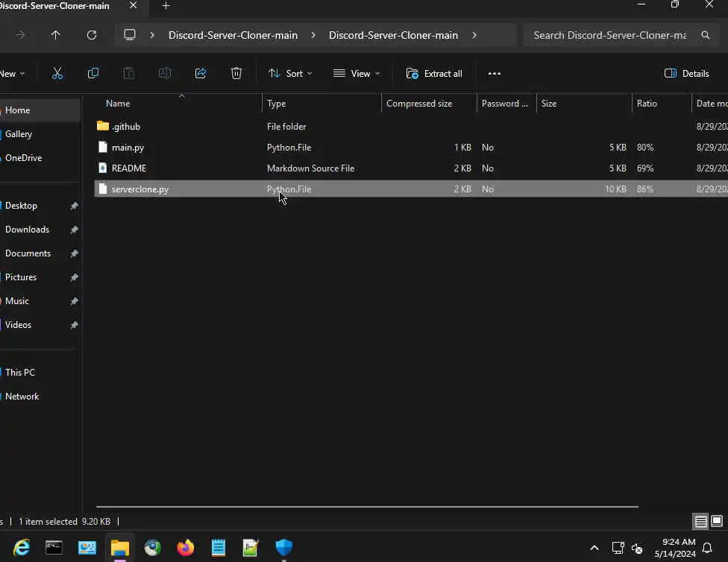Open the New dropdown menu

[12, 73]
